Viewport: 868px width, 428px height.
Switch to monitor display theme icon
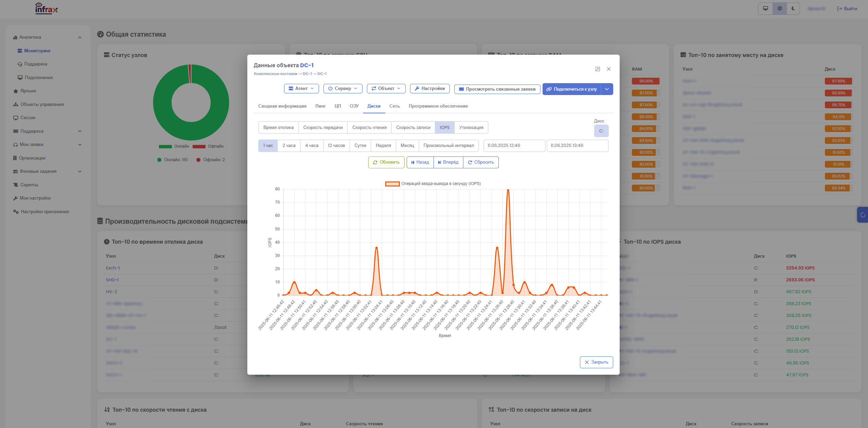[765, 8]
